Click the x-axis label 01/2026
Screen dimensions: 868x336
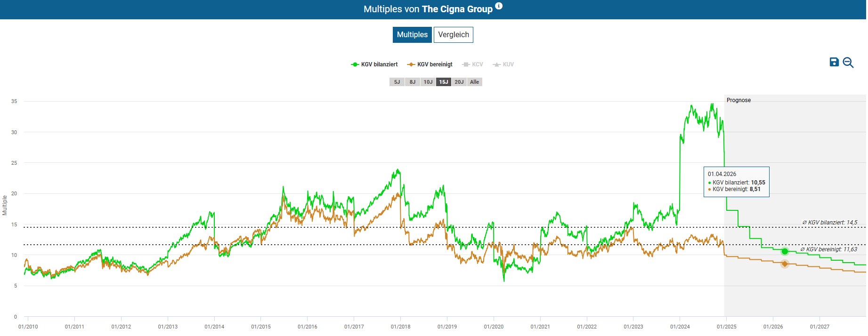point(773,327)
